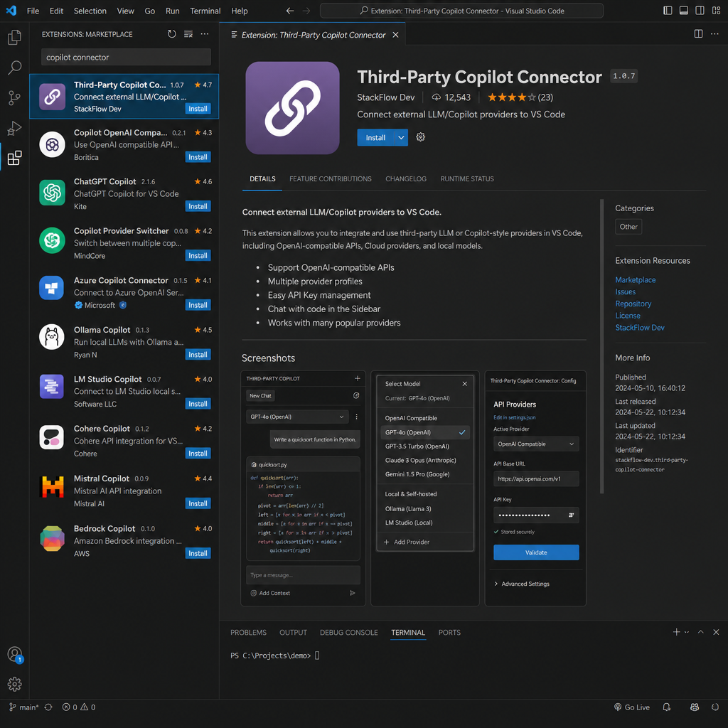Screen dimensions: 728x728
Task: Close the Third-Party Copilot Connector editor tab
Action: click(x=395, y=35)
